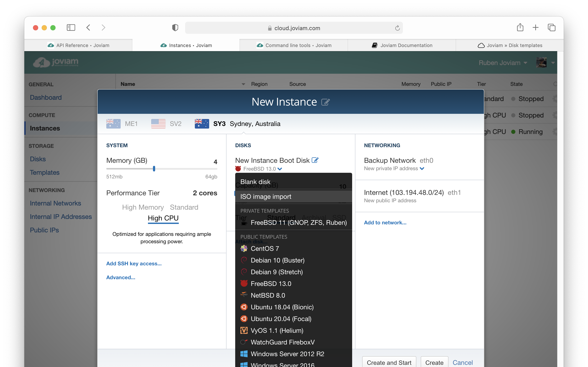Select the ME1 region flag

point(113,124)
